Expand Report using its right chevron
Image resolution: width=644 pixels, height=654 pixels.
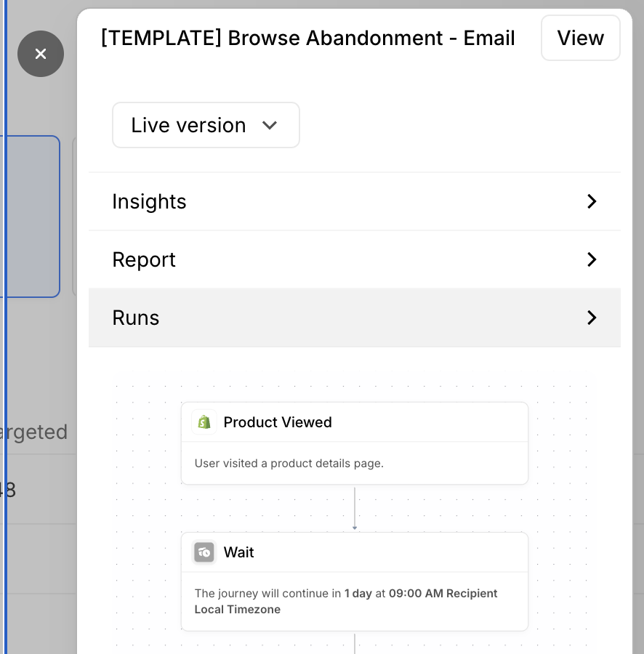pos(592,259)
